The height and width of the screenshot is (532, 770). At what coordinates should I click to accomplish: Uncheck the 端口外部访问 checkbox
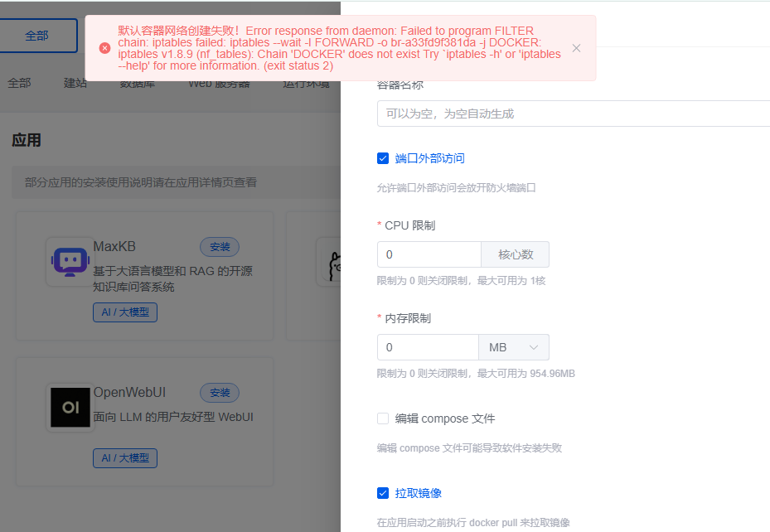pos(383,158)
